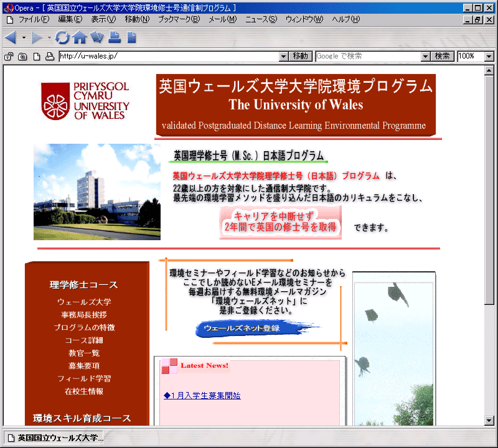
Task: Open the ニュース(S) menu
Action: click(x=261, y=20)
